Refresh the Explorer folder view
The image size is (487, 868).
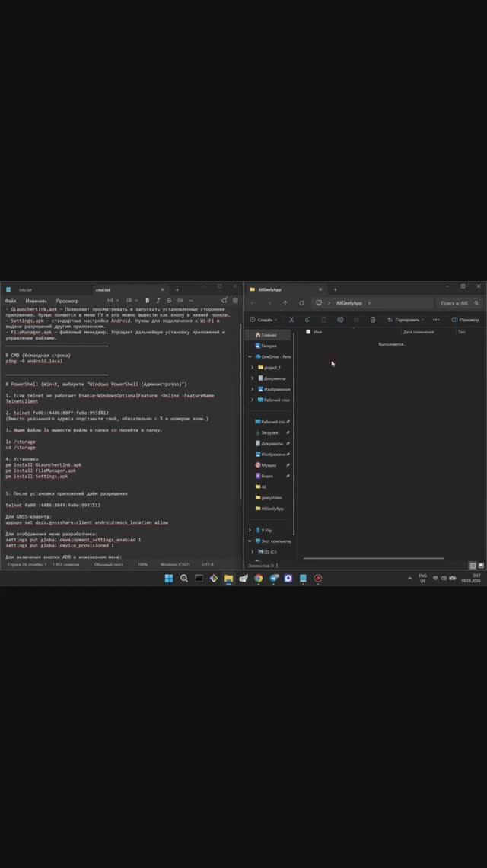[301, 303]
